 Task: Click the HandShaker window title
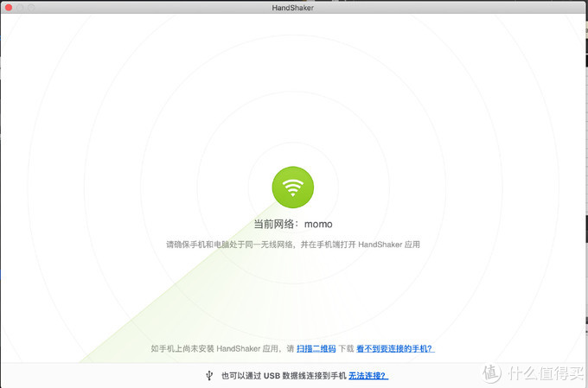292,8
